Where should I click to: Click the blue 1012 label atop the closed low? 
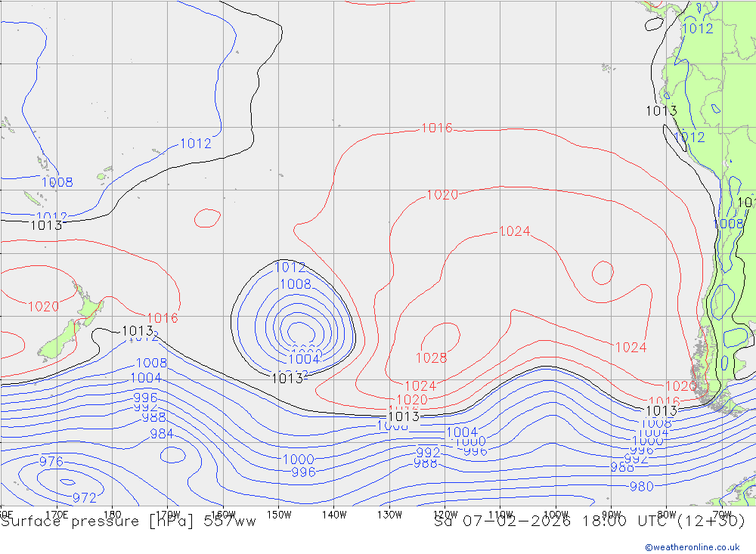(x=290, y=267)
